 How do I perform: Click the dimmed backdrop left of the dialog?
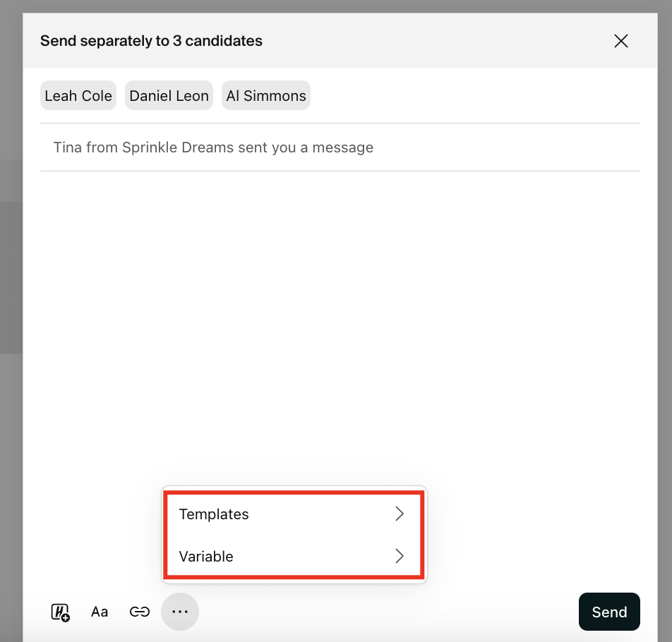pos(11,282)
